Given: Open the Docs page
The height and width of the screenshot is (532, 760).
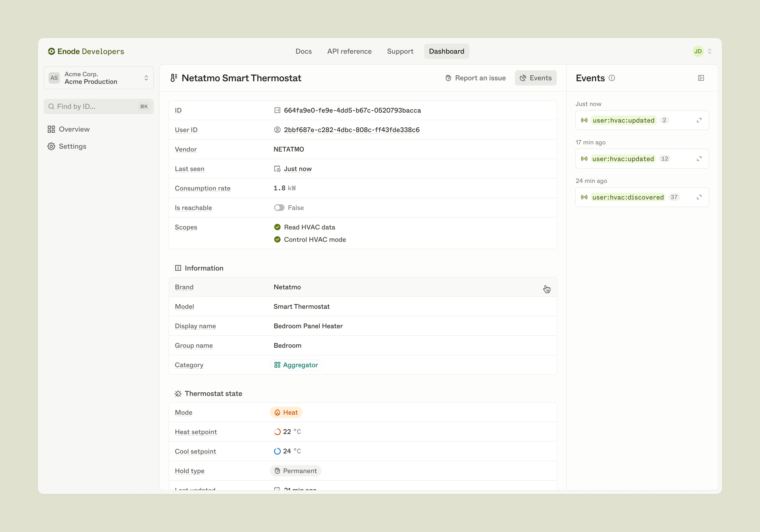Looking at the screenshot, I should tap(303, 51).
